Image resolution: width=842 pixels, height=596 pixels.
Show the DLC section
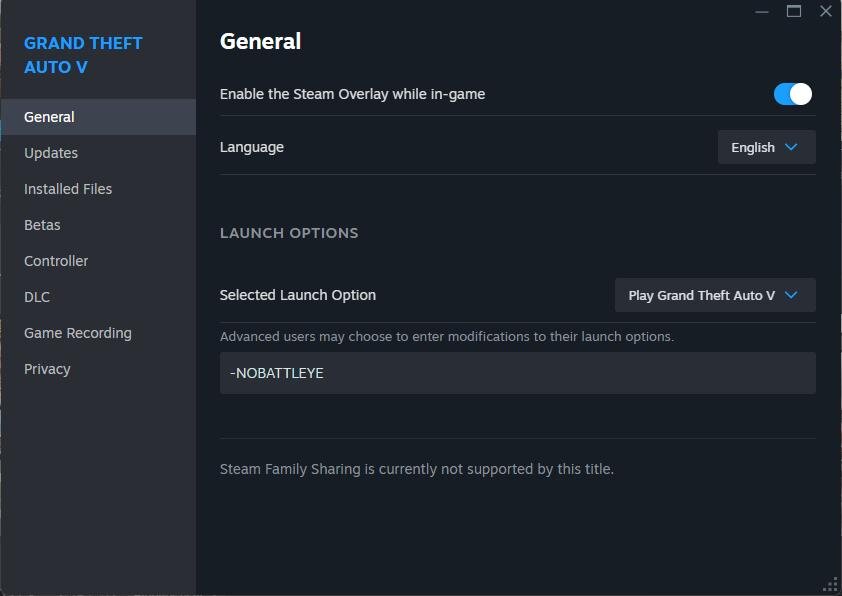[37, 297]
